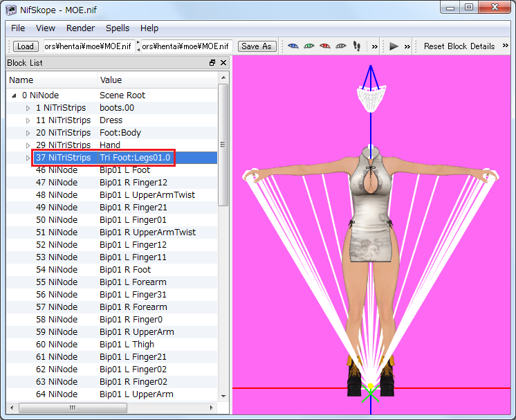Viewport: 516px width, 420px height.
Task: Click the Scene Root value
Action: point(122,95)
